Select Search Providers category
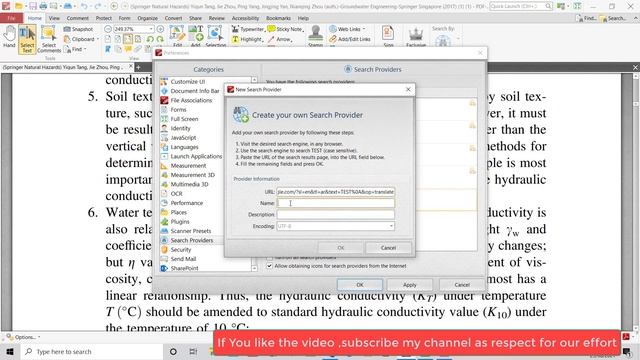 coord(191,240)
